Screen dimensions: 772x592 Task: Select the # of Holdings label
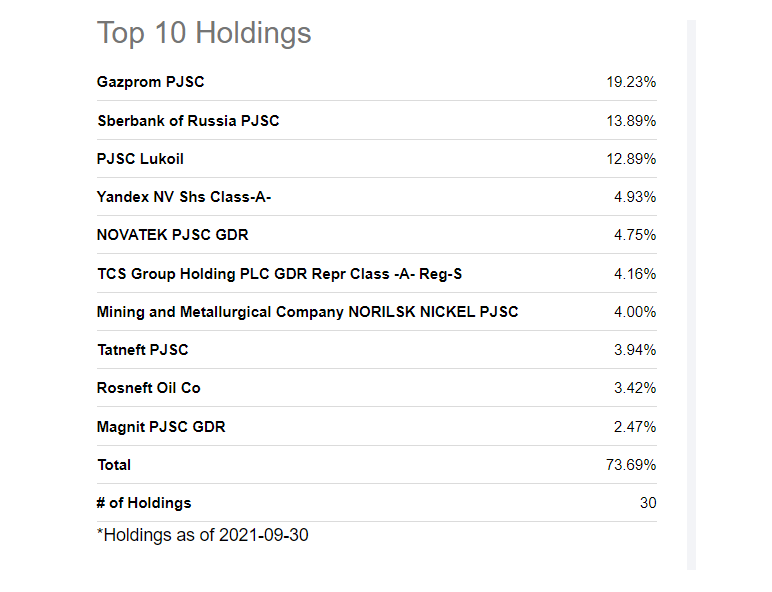pos(144,503)
